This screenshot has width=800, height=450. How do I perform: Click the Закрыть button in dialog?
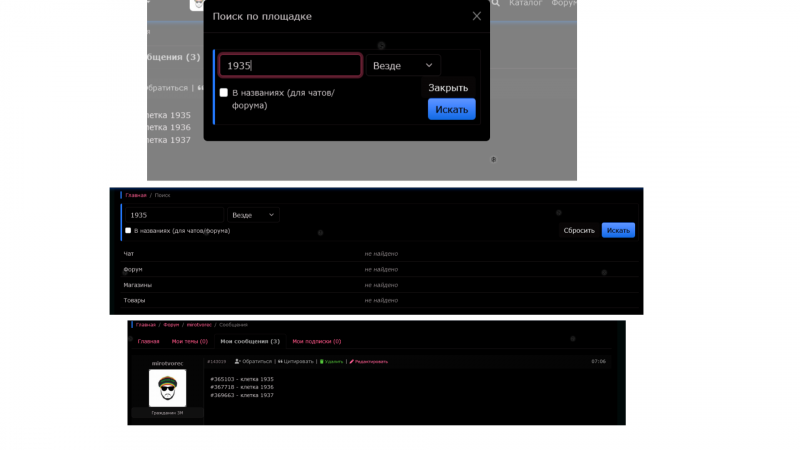[x=448, y=88]
